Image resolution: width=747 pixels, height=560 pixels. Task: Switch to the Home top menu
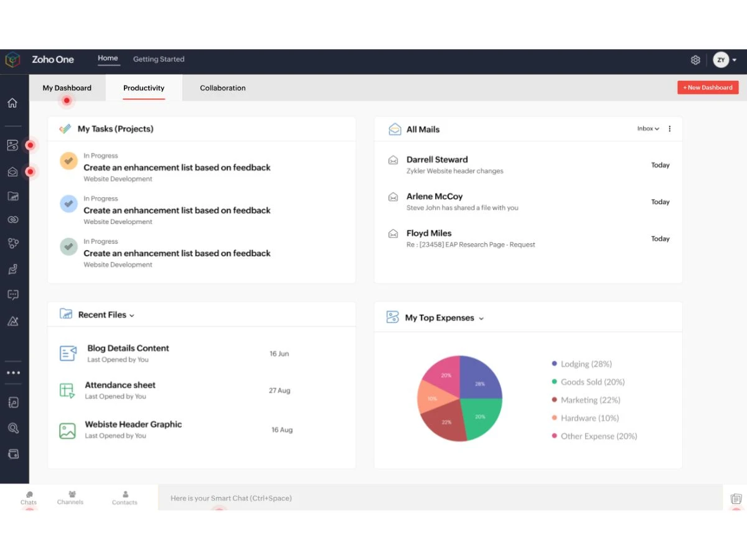[108, 58]
